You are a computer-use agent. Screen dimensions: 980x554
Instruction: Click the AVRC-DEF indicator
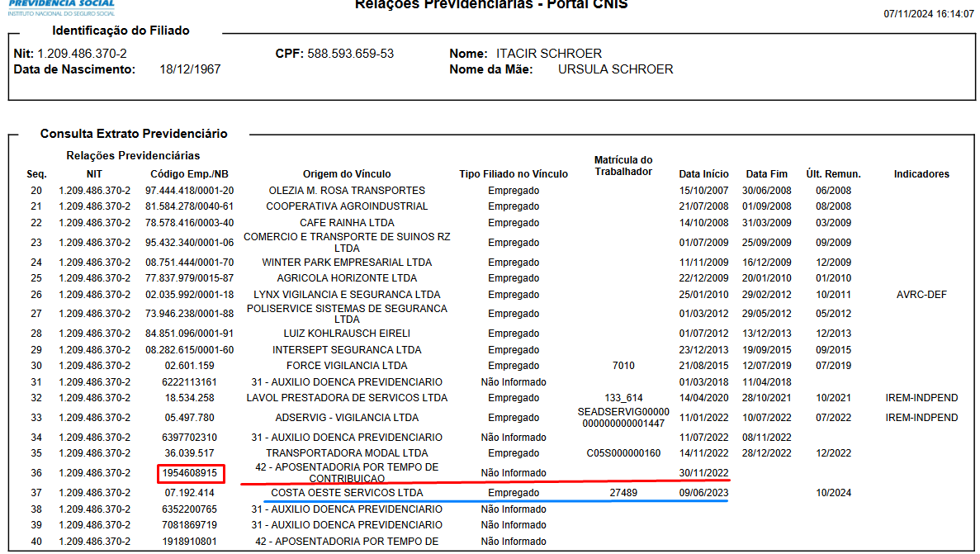pyautogui.click(x=921, y=295)
